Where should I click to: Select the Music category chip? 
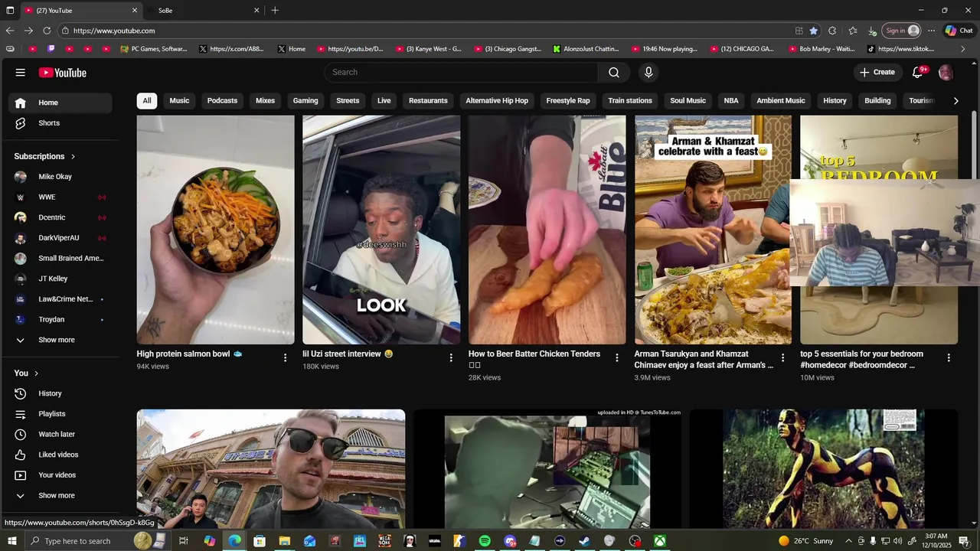(x=179, y=100)
